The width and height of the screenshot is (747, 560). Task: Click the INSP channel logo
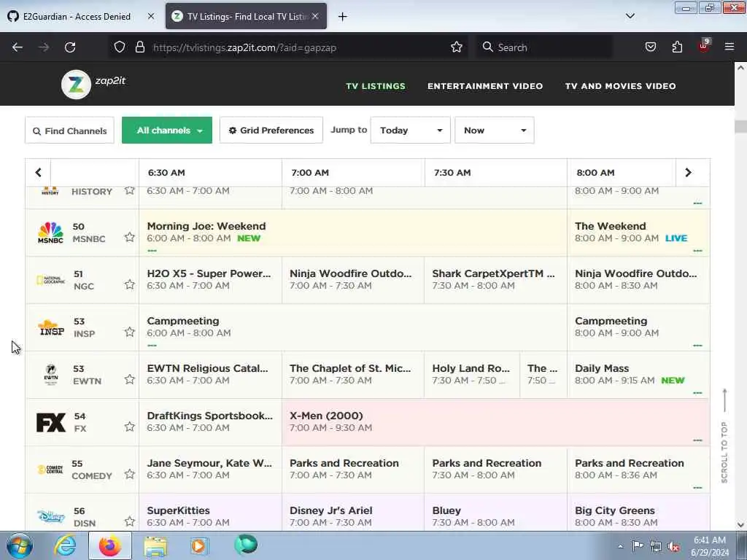pyautogui.click(x=52, y=327)
